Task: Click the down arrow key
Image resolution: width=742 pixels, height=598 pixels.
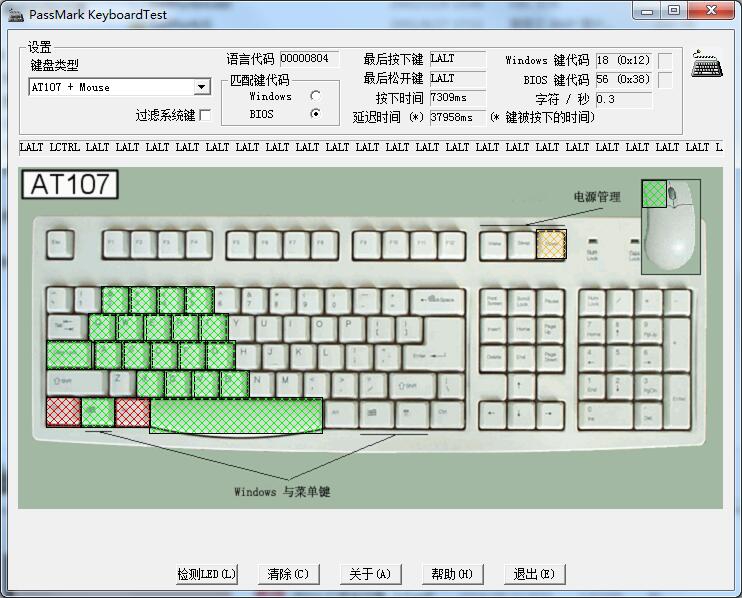Action: point(521,415)
